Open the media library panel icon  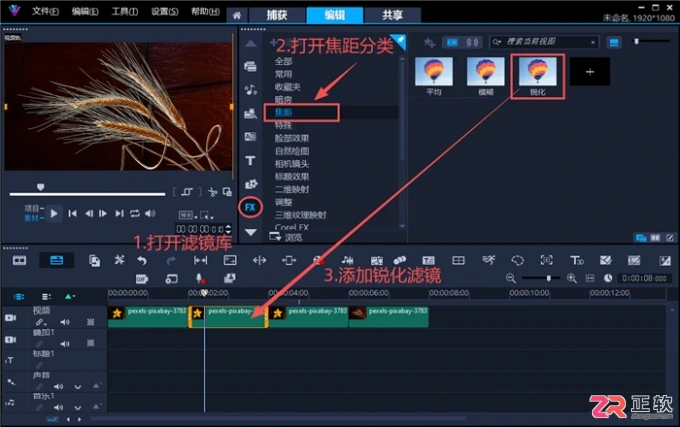coord(250,66)
